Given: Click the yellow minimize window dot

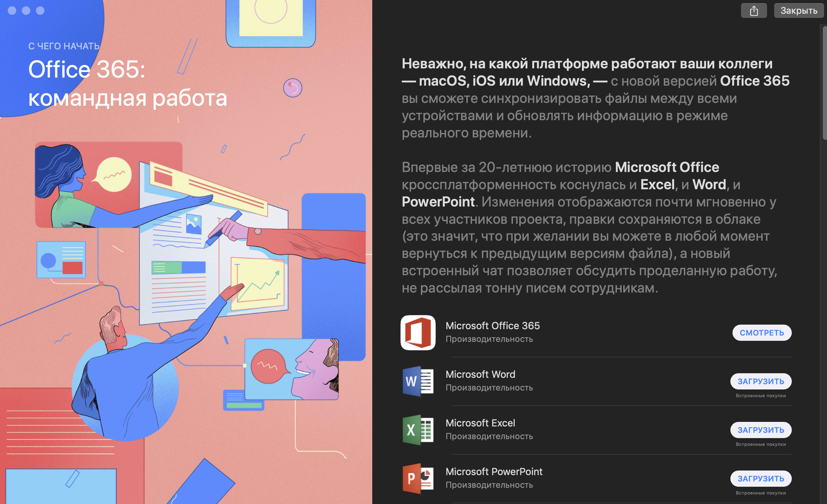Looking at the screenshot, I should (26, 11).
